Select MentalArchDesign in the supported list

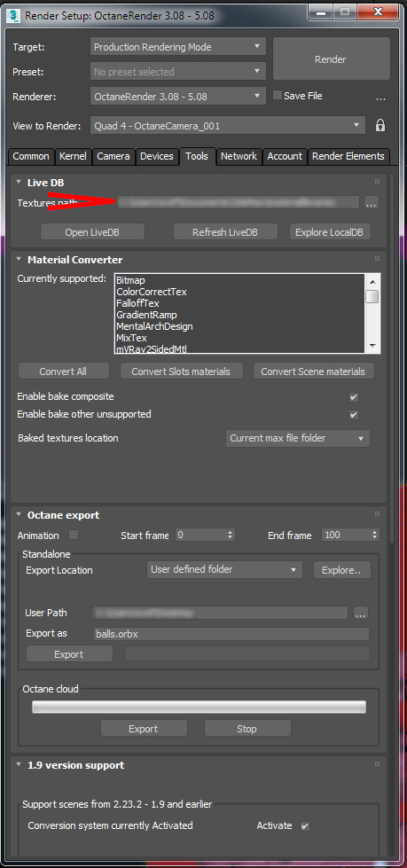point(154,326)
